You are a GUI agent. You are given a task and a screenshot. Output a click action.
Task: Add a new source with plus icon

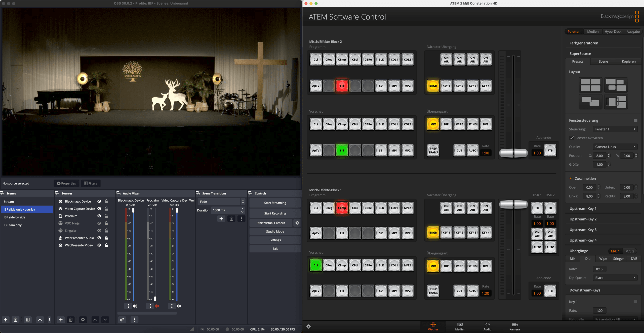click(61, 320)
